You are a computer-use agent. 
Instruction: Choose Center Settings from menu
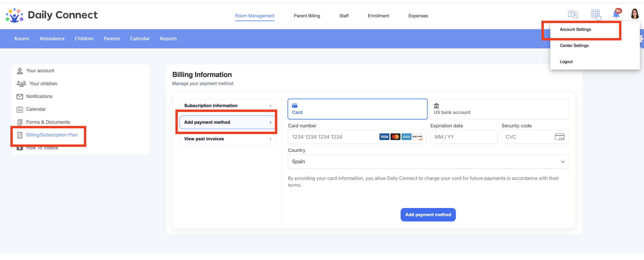coord(574,45)
